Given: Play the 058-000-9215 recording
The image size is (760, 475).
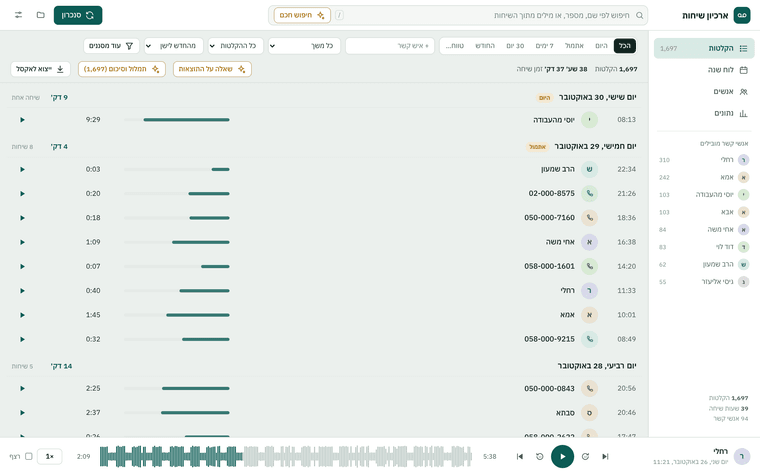Looking at the screenshot, I should [x=22, y=339].
